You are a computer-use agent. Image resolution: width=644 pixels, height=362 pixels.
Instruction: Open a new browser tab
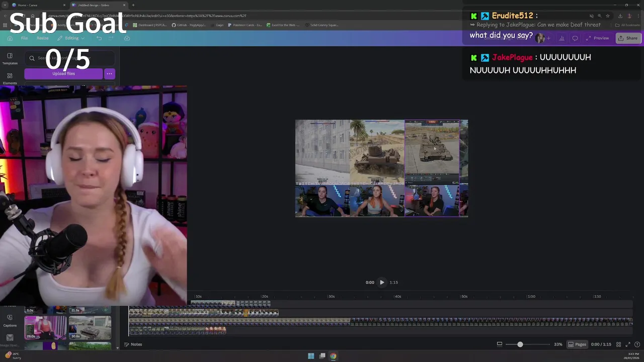[133, 5]
